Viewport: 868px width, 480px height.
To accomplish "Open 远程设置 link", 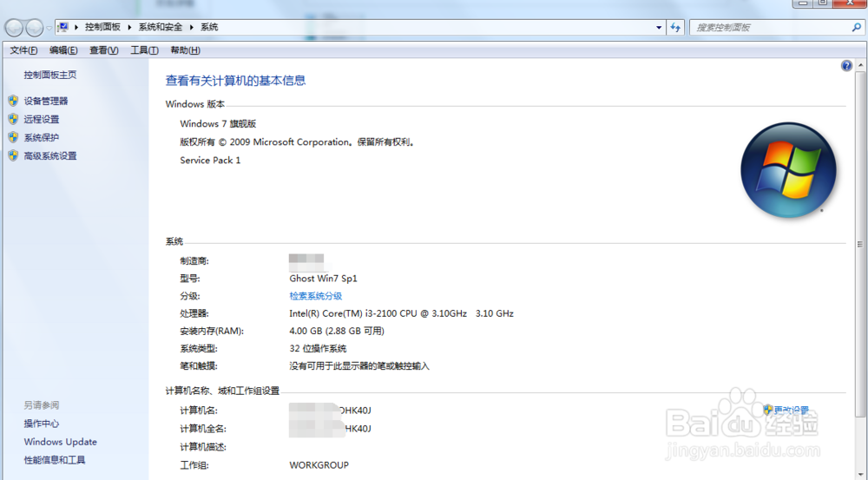I will (42, 119).
